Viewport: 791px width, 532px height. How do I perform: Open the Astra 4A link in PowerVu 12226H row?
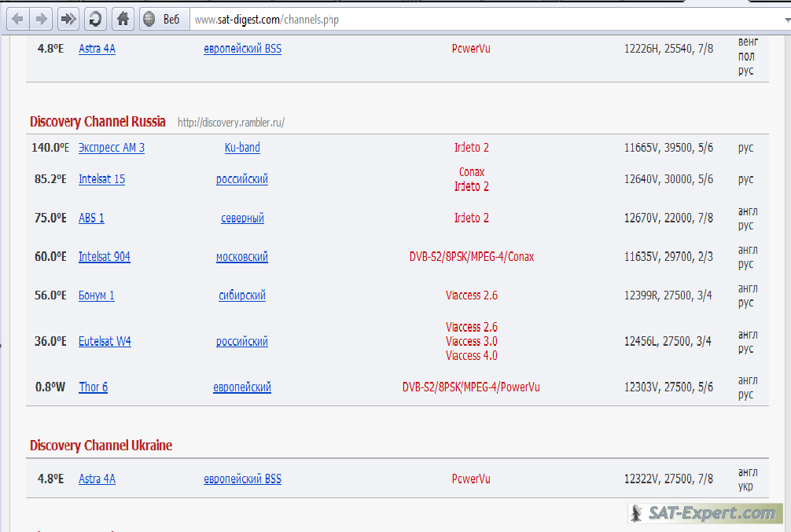[97, 49]
